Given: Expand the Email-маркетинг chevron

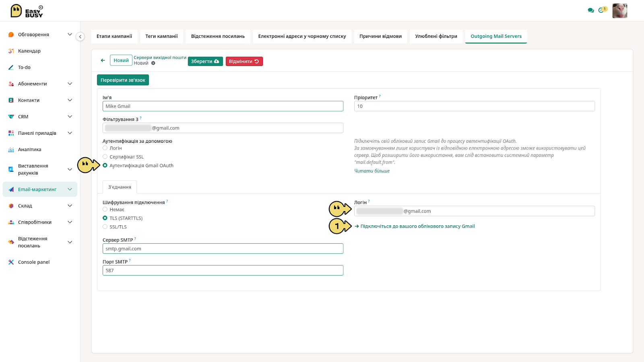Looking at the screenshot, I should click(x=70, y=189).
